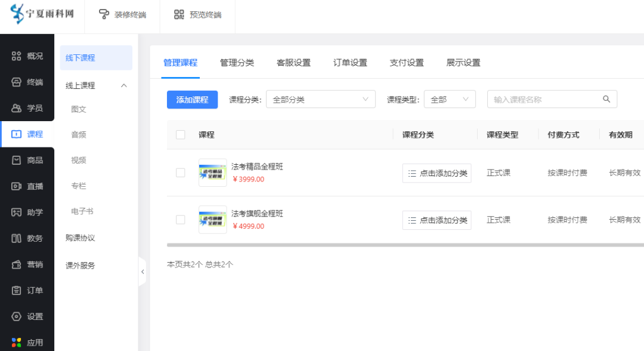Switch to 支付设置 tab
644x351 pixels.
[407, 63]
